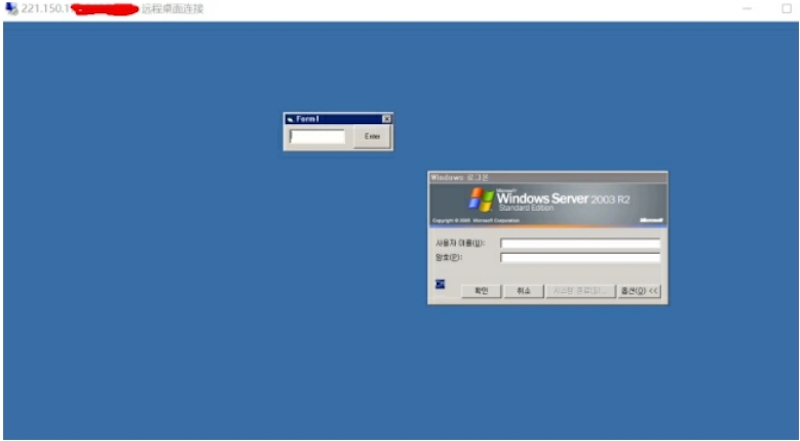Focus the 암호 password field

coord(580,257)
